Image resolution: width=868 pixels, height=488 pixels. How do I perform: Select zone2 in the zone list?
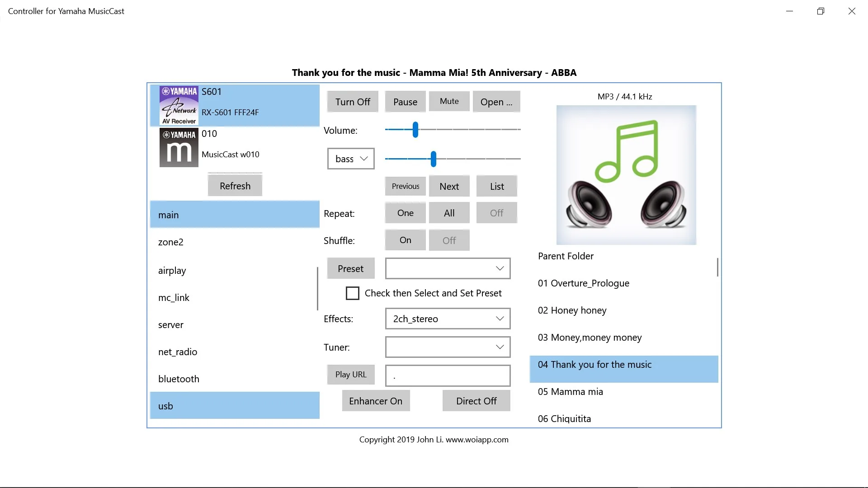[x=235, y=242]
